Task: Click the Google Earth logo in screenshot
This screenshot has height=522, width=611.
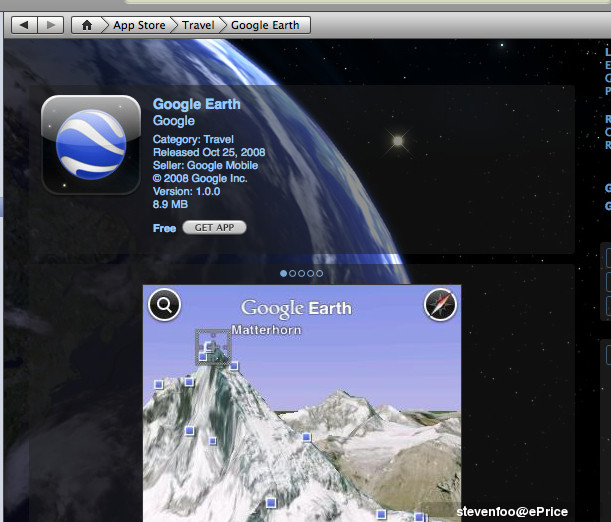Action: coord(296,309)
